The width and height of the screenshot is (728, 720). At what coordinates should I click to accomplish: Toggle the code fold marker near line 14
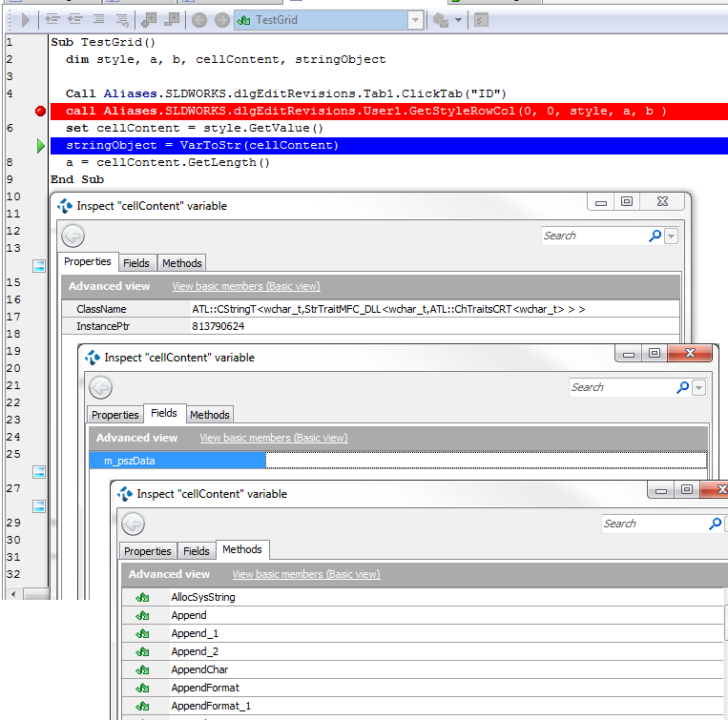(39, 265)
